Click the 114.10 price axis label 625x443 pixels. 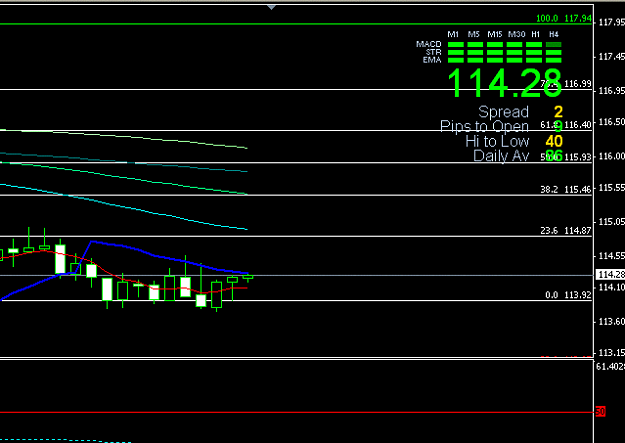[x=611, y=287]
